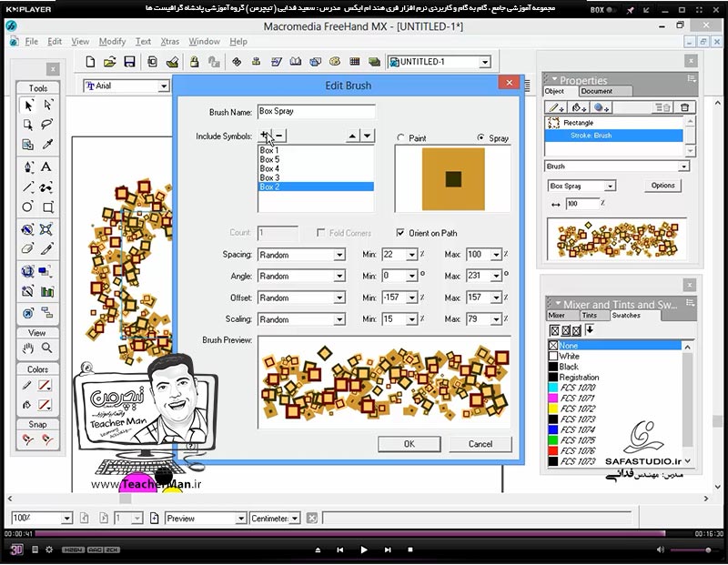Toggle the Fold Corners checkbox

point(321,233)
